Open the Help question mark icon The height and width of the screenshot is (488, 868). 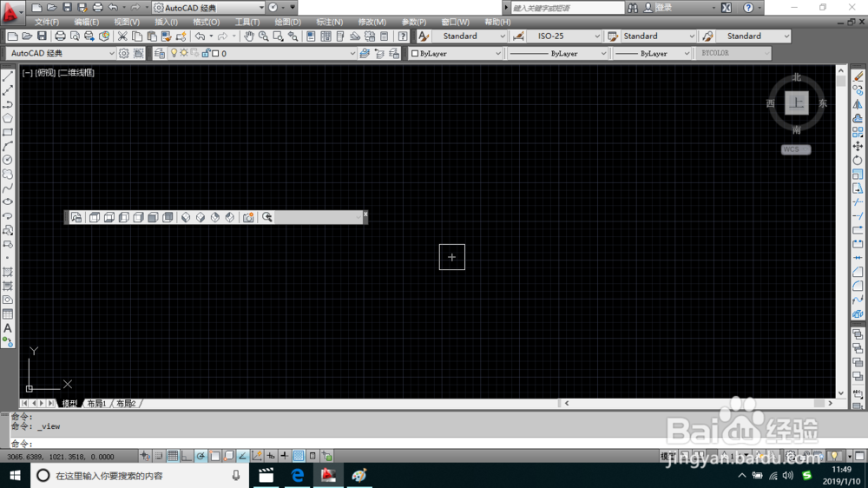pos(403,36)
